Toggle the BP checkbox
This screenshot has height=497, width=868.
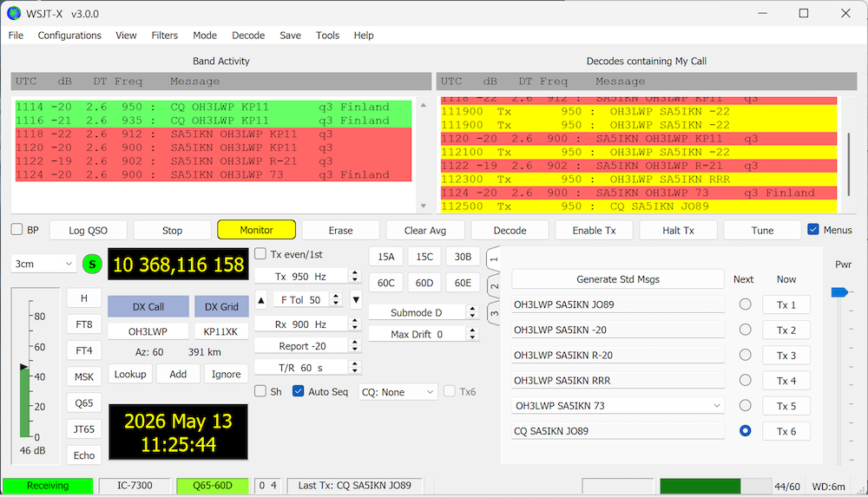(17, 230)
